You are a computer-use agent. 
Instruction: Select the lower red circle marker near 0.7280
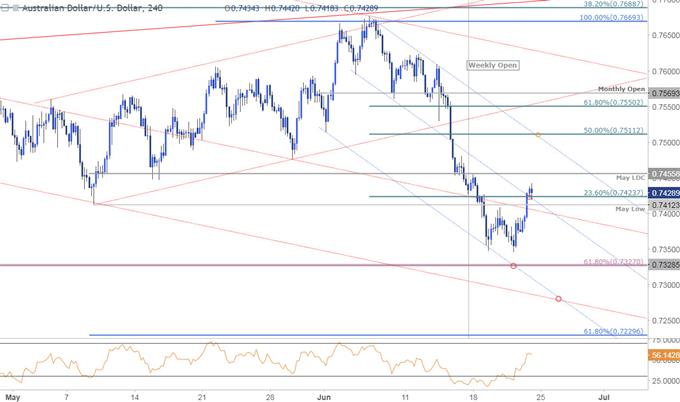[559, 299]
